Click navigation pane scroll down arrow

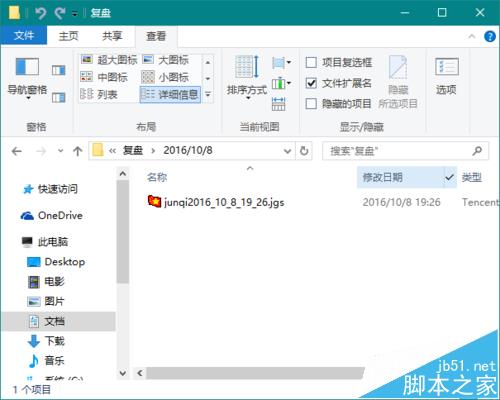pyautogui.click(x=123, y=373)
